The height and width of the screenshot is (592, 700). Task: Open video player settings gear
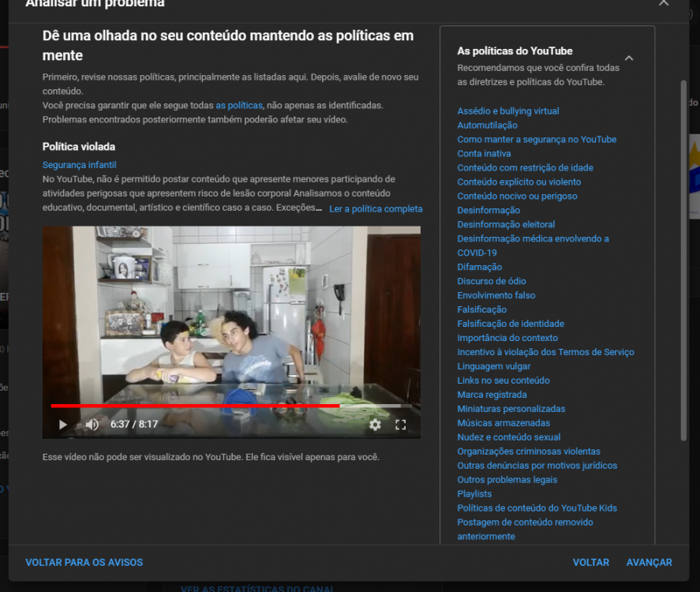375,425
